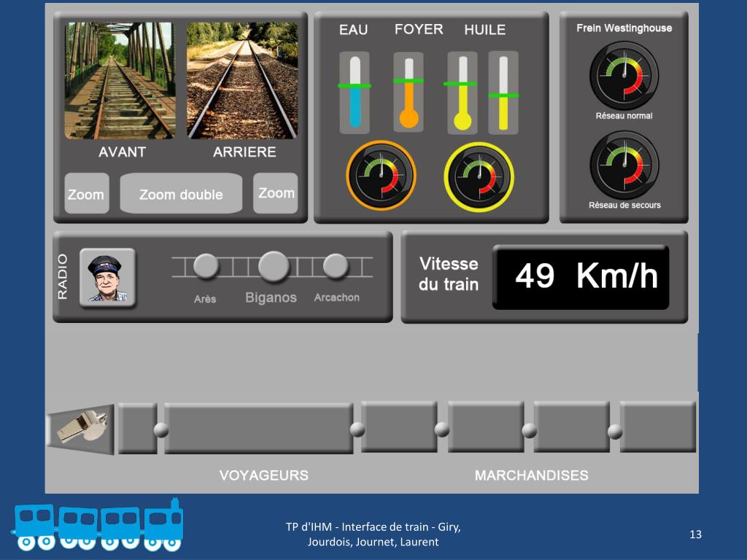Click the orange-ringed pressure gauge

coord(381,175)
